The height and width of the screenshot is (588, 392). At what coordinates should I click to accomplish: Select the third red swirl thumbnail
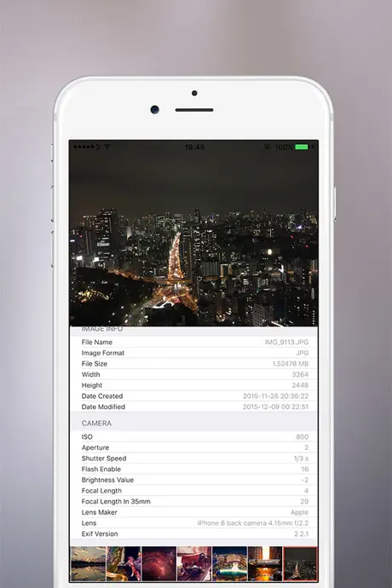point(159,563)
